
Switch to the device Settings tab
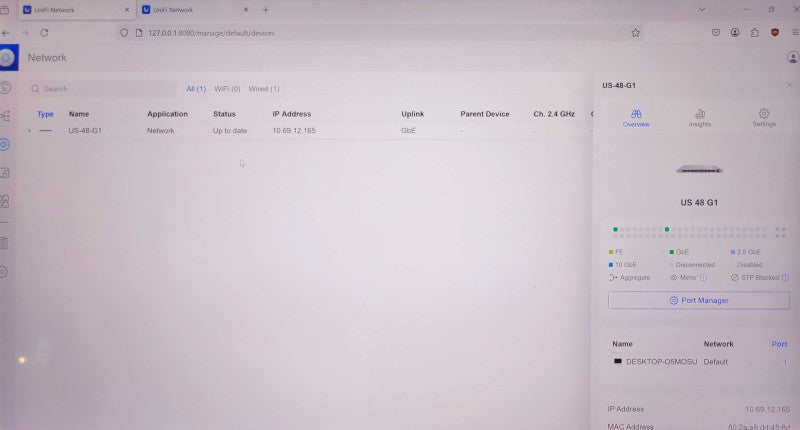point(764,118)
